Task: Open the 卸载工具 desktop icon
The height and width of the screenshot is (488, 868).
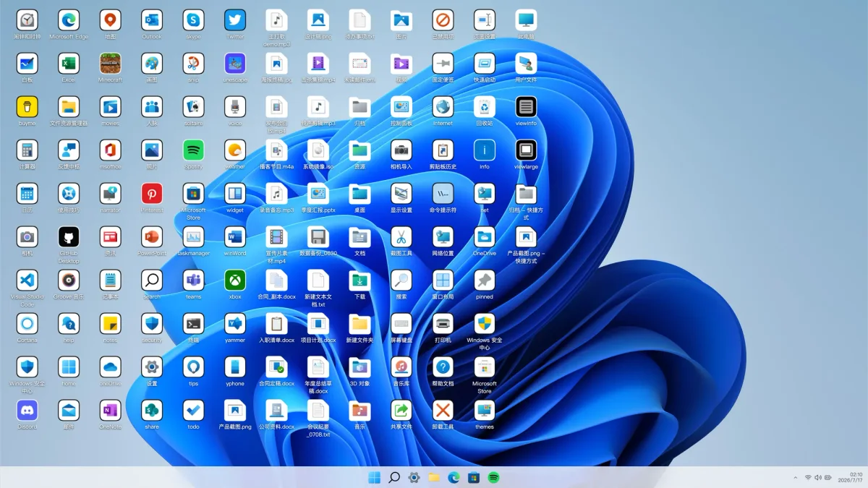Action: coord(443,411)
